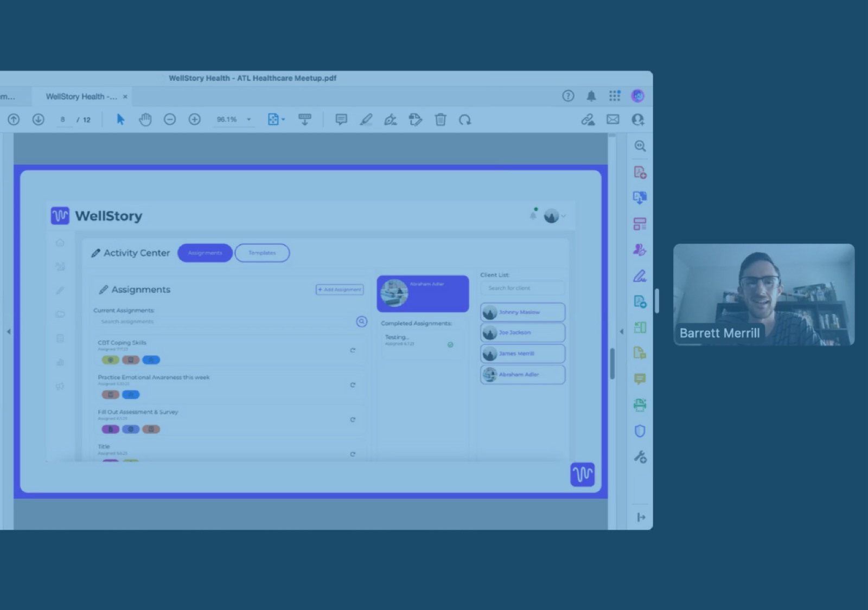
Task: Click 'Fill Out Assessment & Survey' text
Action: tap(138, 412)
